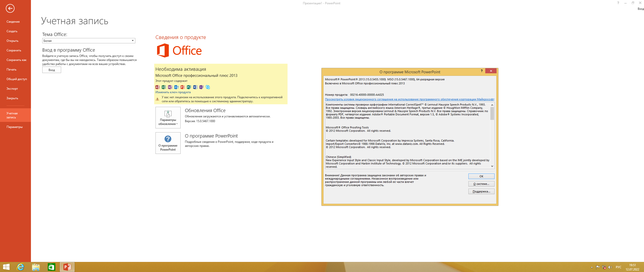
Task: Click the Версия: 15.0.5467.1000 text
Action: [200, 121]
